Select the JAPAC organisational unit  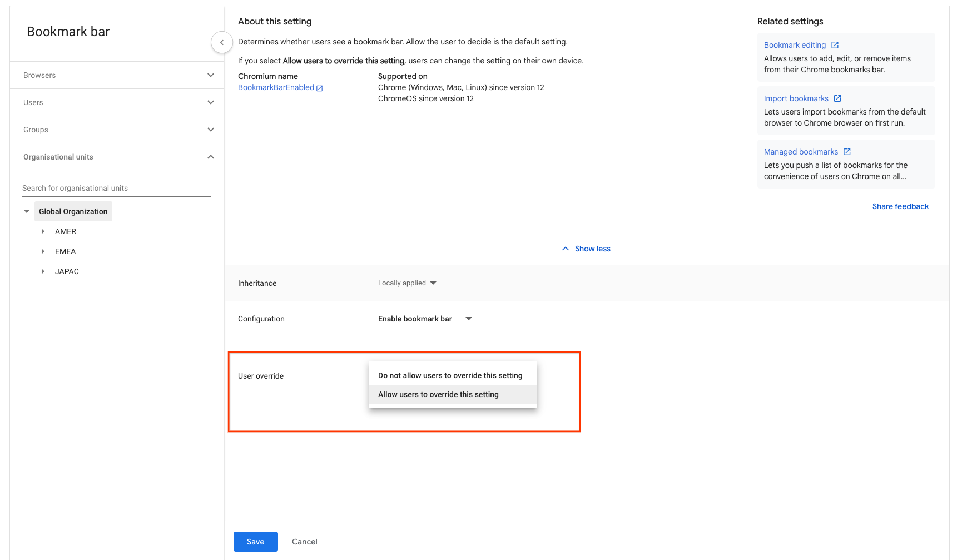coord(67,271)
